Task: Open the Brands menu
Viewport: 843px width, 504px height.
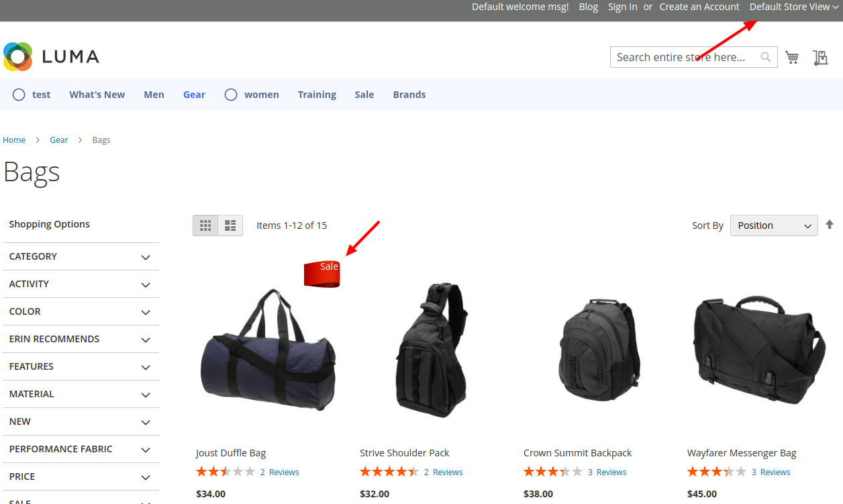Action: [x=409, y=95]
